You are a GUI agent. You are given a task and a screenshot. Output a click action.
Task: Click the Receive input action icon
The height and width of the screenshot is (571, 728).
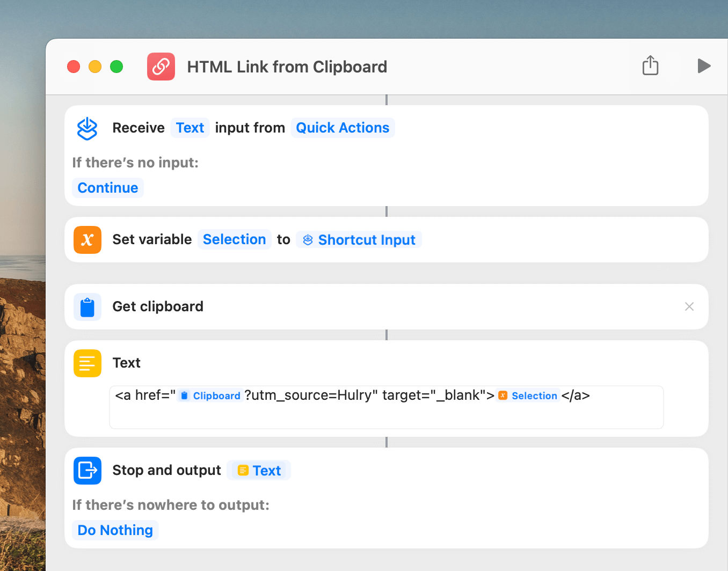tap(87, 128)
